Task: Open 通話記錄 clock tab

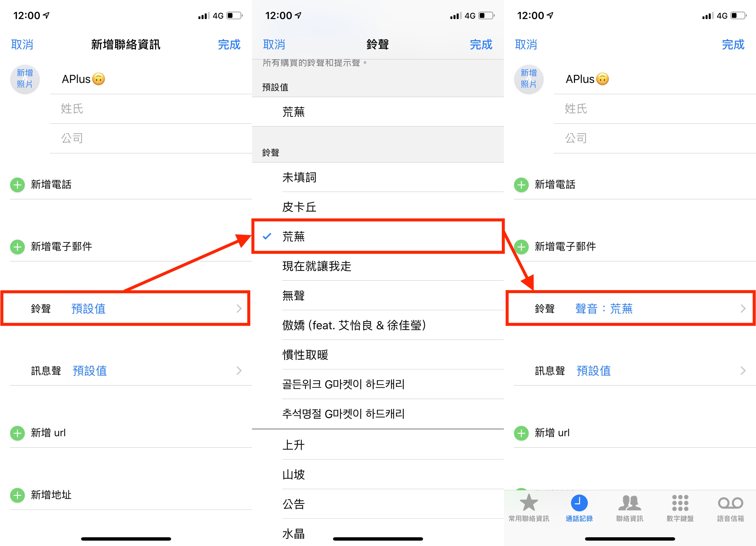Action: 579,508
